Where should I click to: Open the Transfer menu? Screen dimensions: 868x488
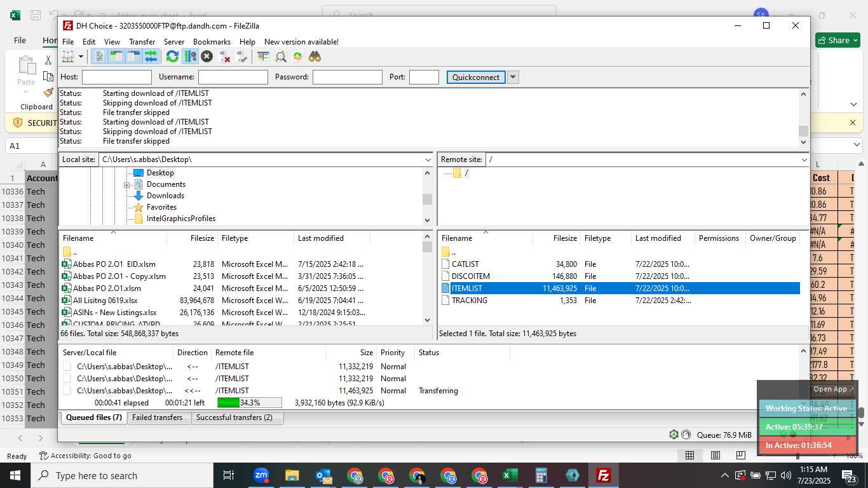(142, 41)
